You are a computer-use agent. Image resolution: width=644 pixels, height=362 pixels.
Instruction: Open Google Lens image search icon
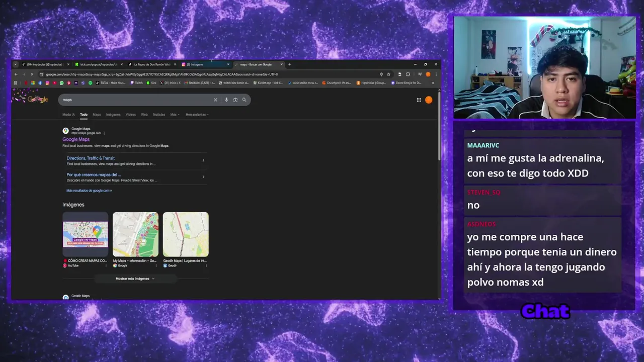235,100
